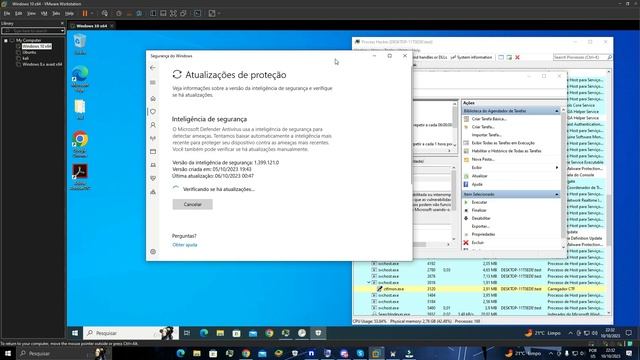Open VMware Edit menu
This screenshot has width=640, height=360.
click(x=19, y=13)
